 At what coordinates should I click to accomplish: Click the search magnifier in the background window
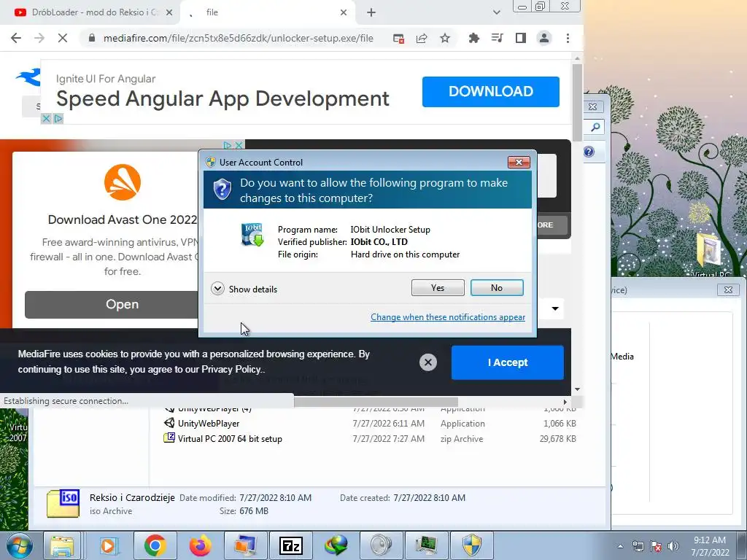click(x=595, y=127)
